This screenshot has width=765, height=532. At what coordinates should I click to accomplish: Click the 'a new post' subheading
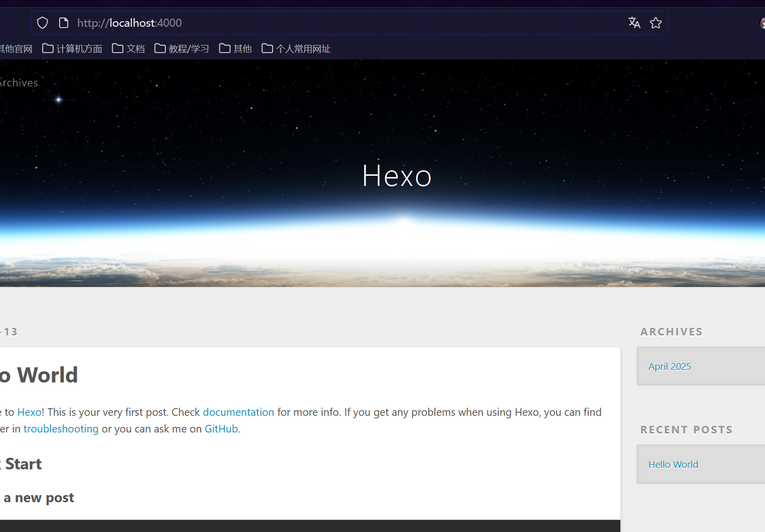38,498
